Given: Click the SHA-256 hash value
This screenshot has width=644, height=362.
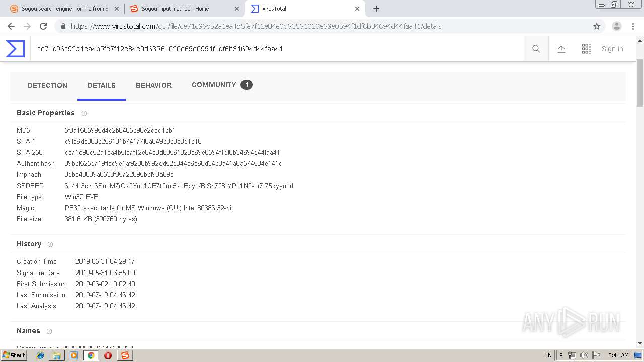Looking at the screenshot, I should 172,152.
